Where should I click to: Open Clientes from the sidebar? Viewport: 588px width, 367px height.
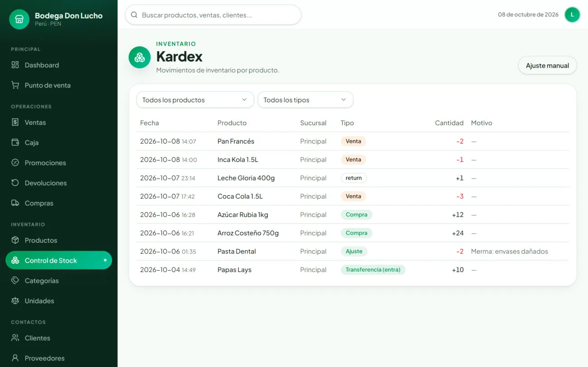[x=59, y=338]
